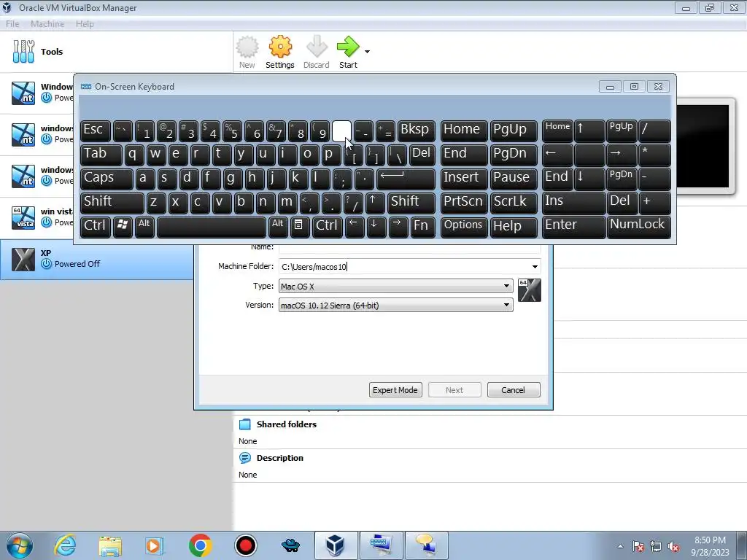Toggle the right Shift key on keyboard
747x560 pixels.
411,203
